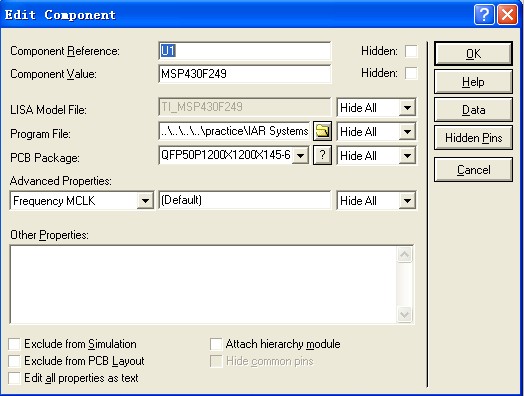Click the OK button
The height and width of the screenshot is (396, 524).
tap(473, 53)
